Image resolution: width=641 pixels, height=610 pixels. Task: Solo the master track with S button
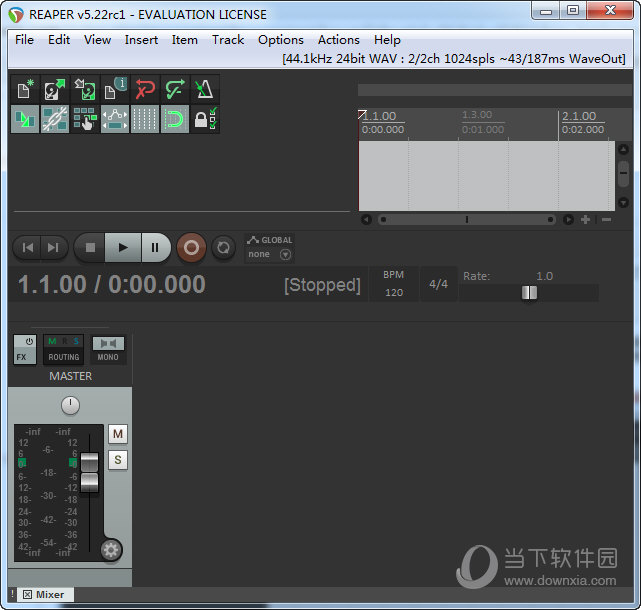tap(118, 460)
